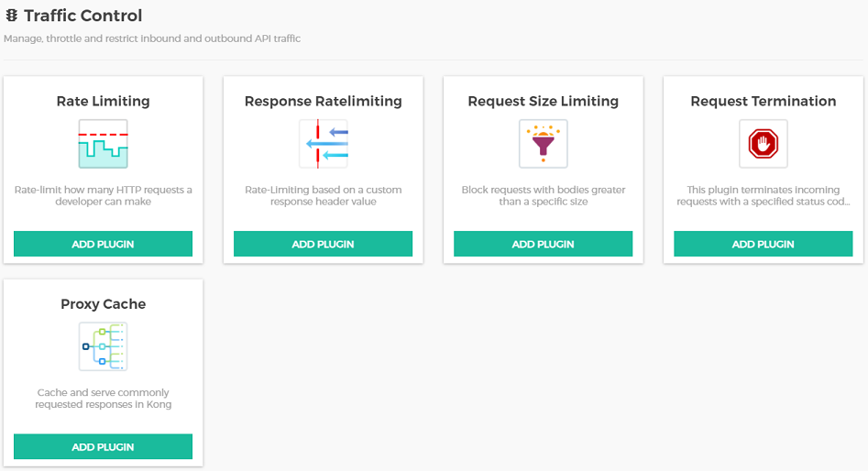Select the Rate Limiting card title
Screen dimensions: 868x471
point(103,102)
